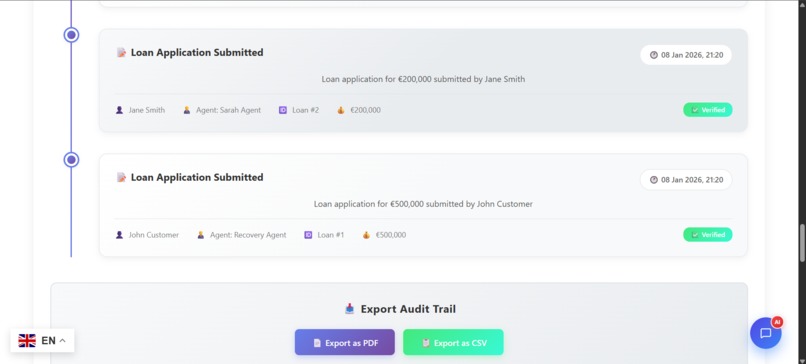Screen dimensions: 806x364
Task: Click the 'Export Audit Trail' heading
Action: pyautogui.click(x=408, y=309)
